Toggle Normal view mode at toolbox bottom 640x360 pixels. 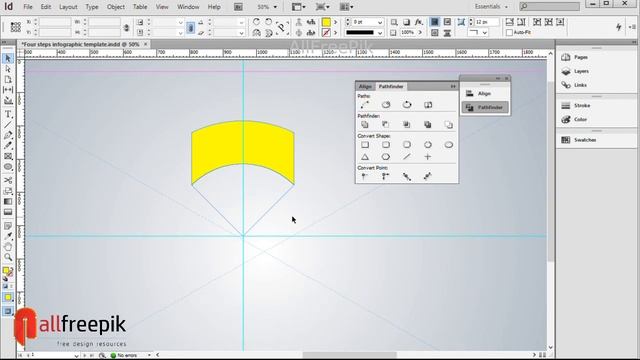[x=8, y=311]
